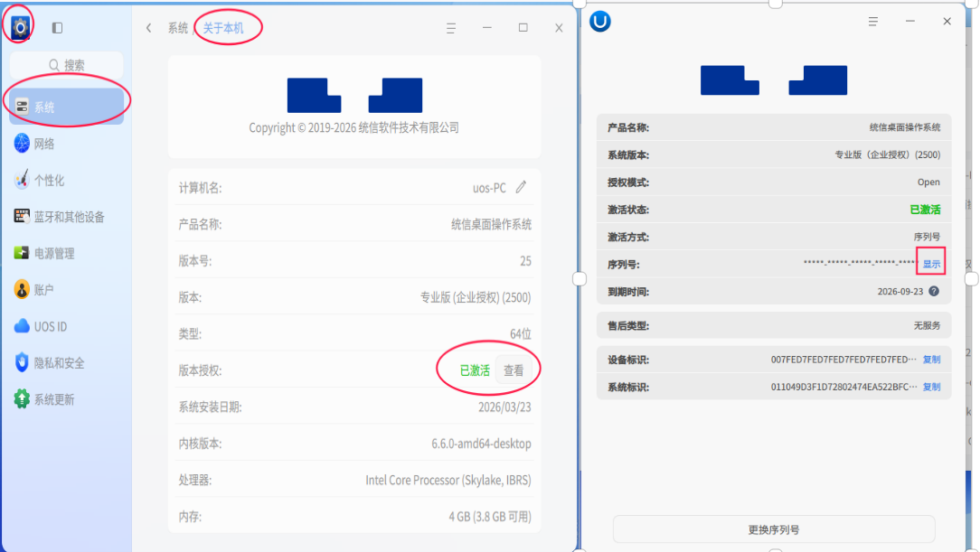Click the Copyright 统信软件 text
The height and width of the screenshot is (552, 980).
coord(353,128)
